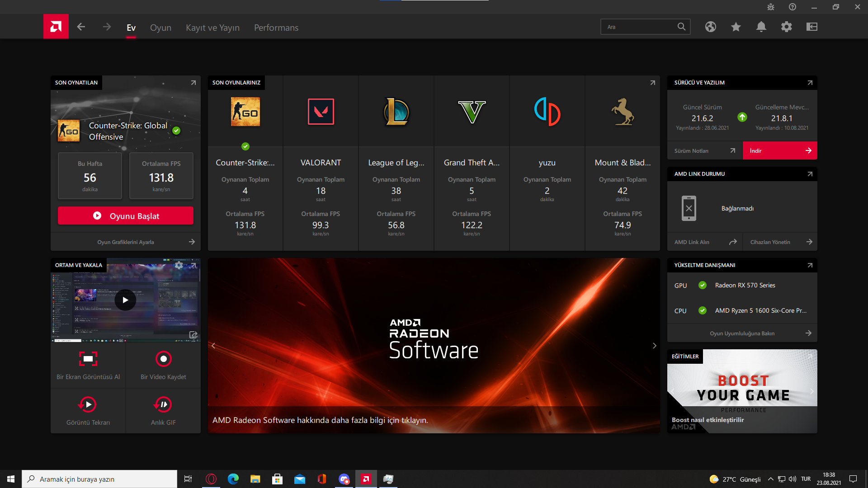Click the AMD Link phone status icon
Viewport: 868px width, 488px height.
[689, 208]
